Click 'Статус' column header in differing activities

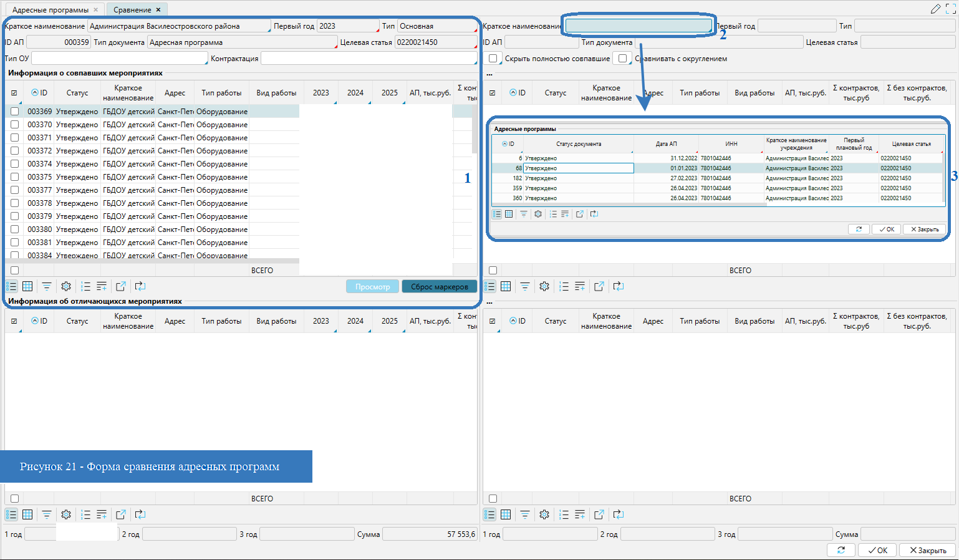[x=77, y=321]
